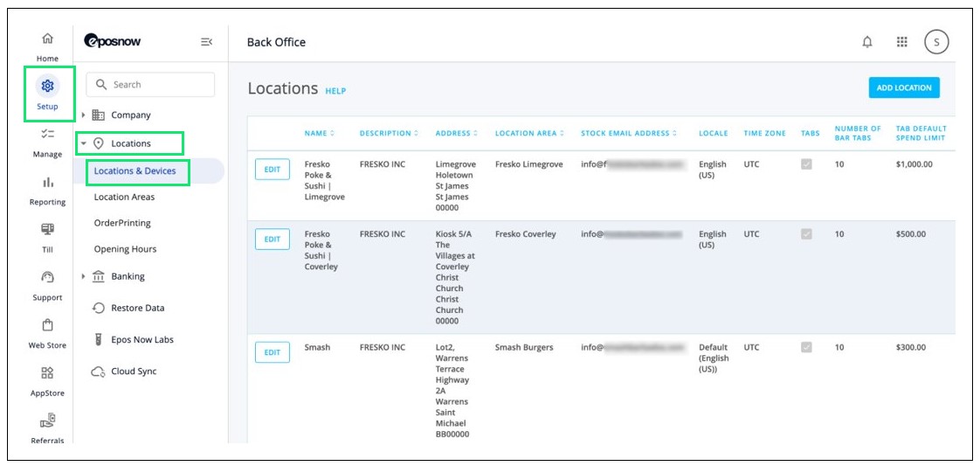Click the Company building icon
The width and height of the screenshot is (980, 473).
(98, 115)
